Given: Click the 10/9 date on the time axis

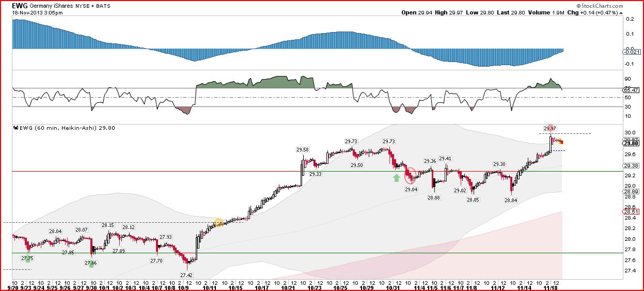Looking at the screenshot, I should pos(184,287).
